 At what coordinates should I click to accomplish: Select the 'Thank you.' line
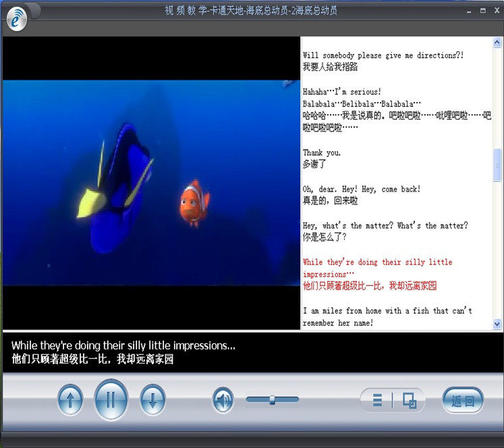(322, 152)
